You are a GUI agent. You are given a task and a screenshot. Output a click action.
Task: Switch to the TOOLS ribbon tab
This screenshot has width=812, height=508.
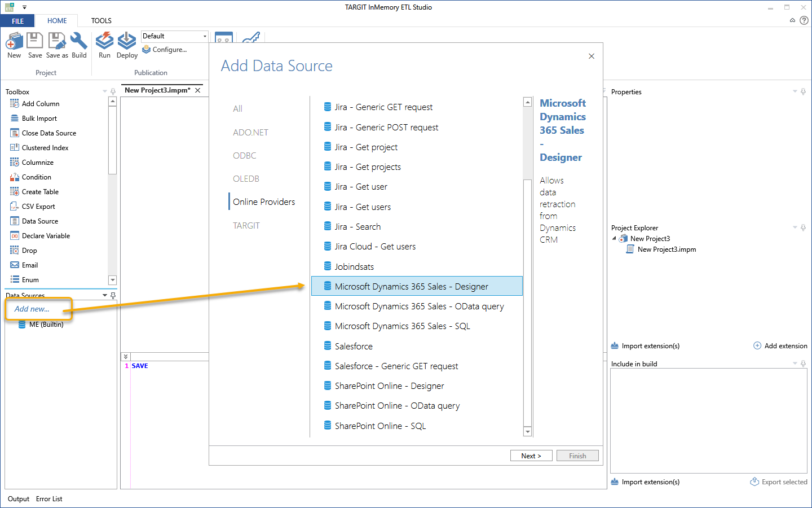coord(101,21)
